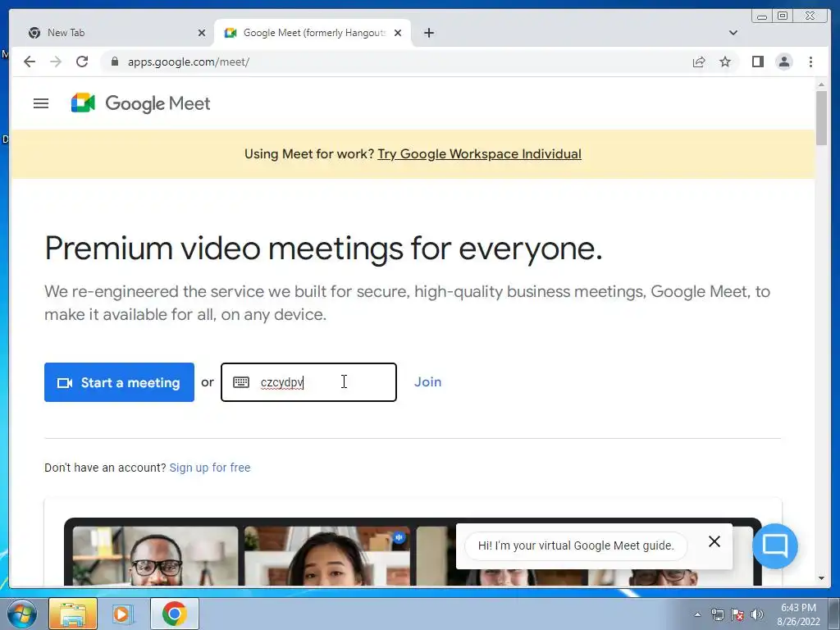The width and height of the screenshot is (840, 630).
Task: Click the page scrollbar thumb
Action: tap(821, 118)
